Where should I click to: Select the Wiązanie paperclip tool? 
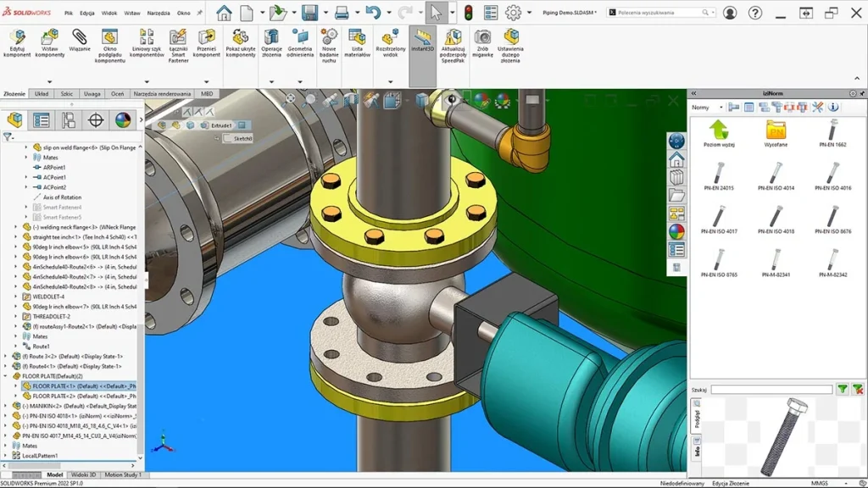(x=80, y=41)
